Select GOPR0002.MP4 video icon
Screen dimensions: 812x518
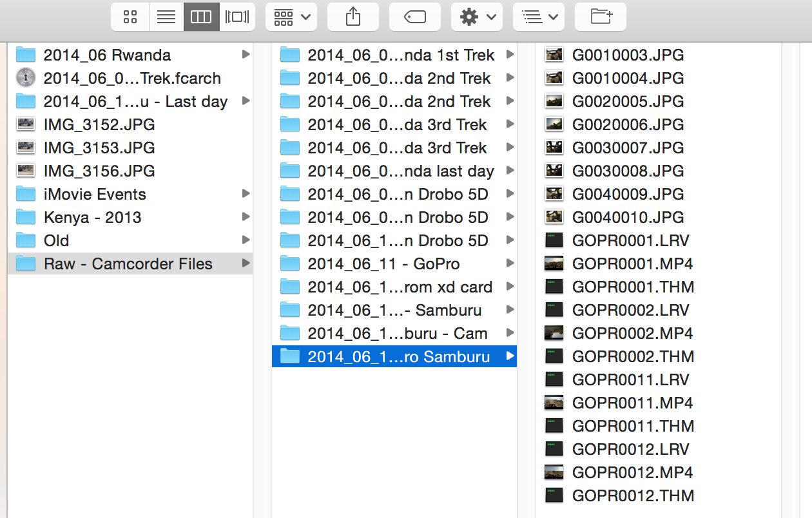pos(554,333)
